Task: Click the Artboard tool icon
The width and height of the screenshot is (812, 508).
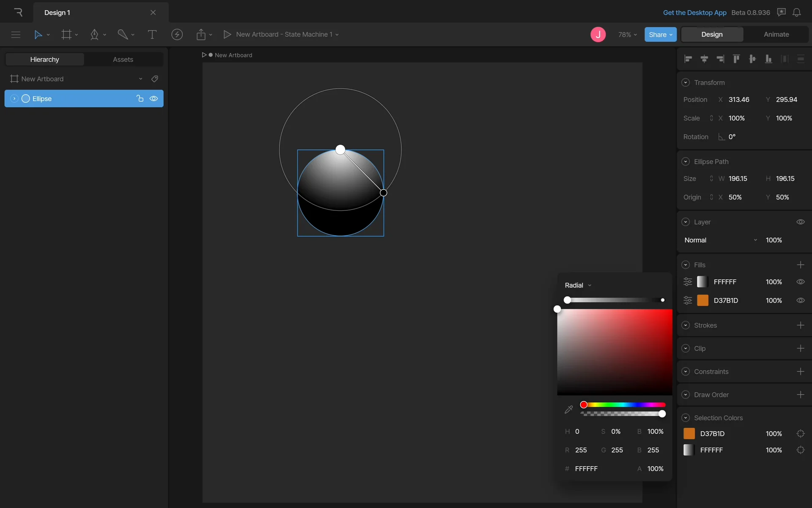Action: tap(66, 34)
